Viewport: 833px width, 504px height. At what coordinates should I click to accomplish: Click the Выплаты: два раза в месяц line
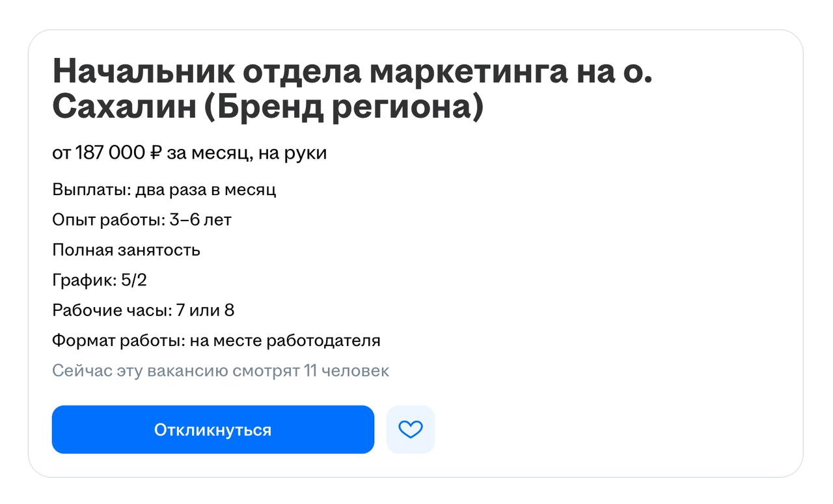(164, 190)
